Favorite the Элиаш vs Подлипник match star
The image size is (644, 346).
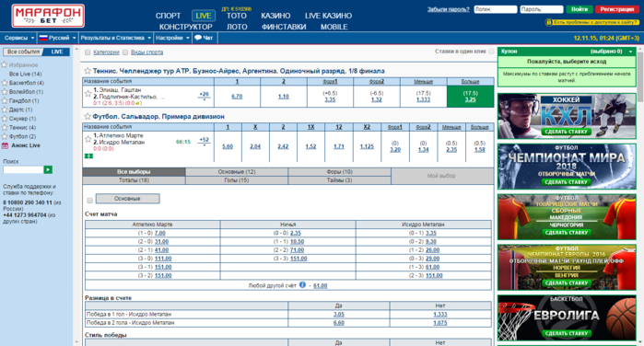coord(88,94)
